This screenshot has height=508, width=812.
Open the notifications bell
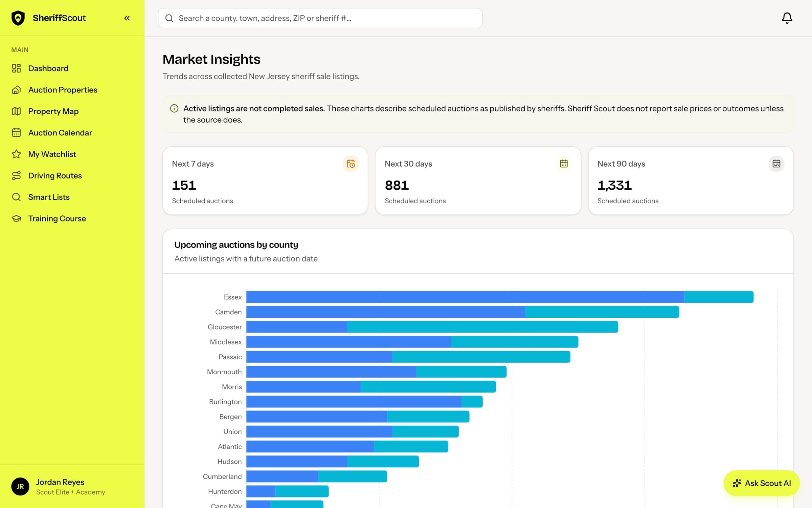[787, 18]
